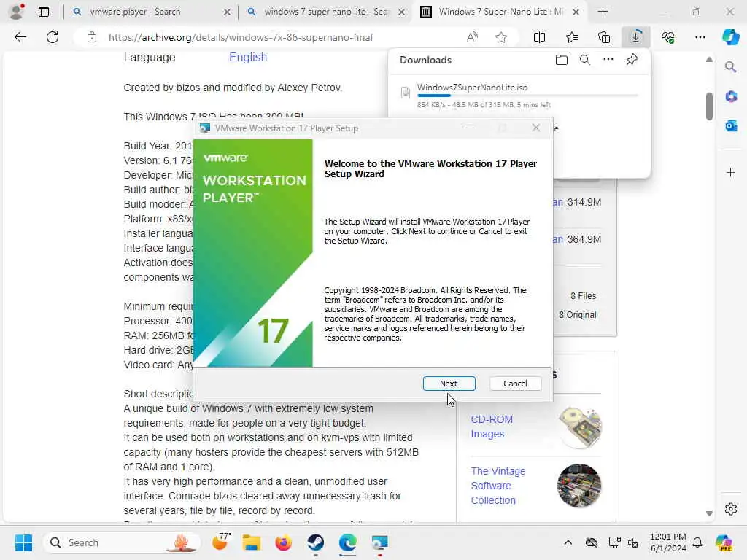747x560 pixels.
Task: Click the Vintage Software Collection thumbnail
Action: coord(579,486)
